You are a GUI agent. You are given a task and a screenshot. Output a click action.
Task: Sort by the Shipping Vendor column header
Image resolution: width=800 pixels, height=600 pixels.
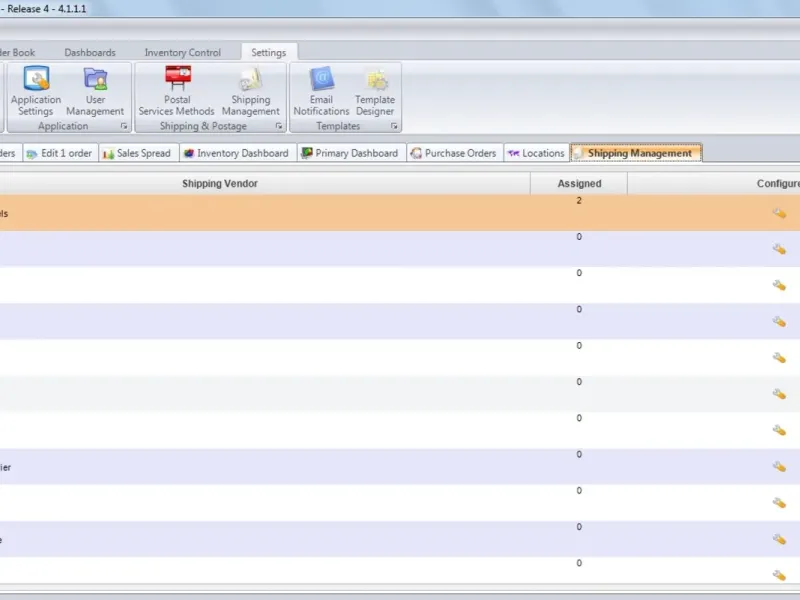point(220,184)
